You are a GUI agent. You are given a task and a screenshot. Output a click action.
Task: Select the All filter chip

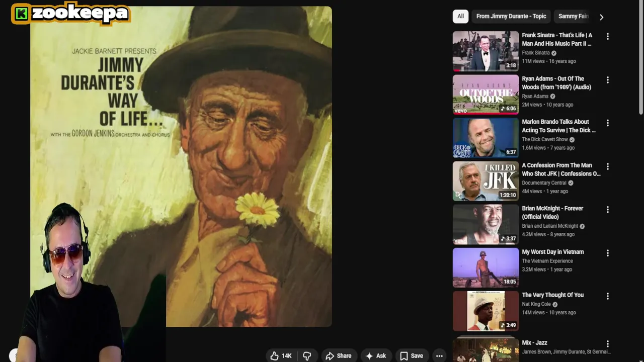pyautogui.click(x=460, y=16)
